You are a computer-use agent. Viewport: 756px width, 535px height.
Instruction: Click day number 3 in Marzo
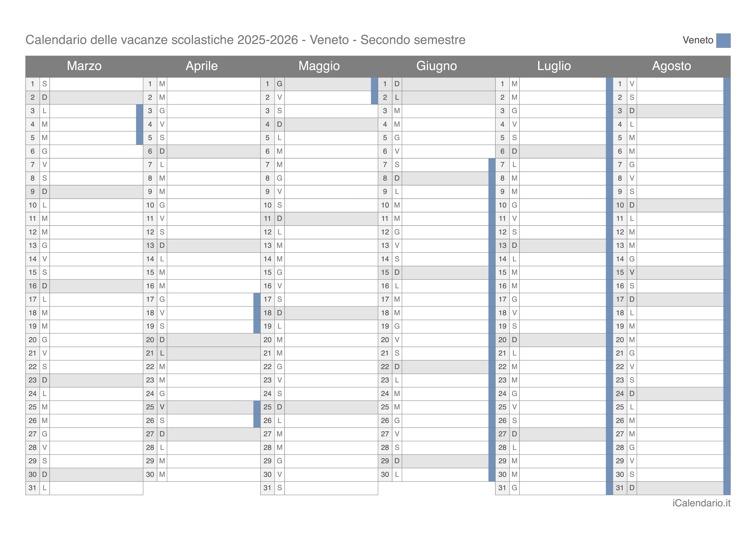click(33, 111)
